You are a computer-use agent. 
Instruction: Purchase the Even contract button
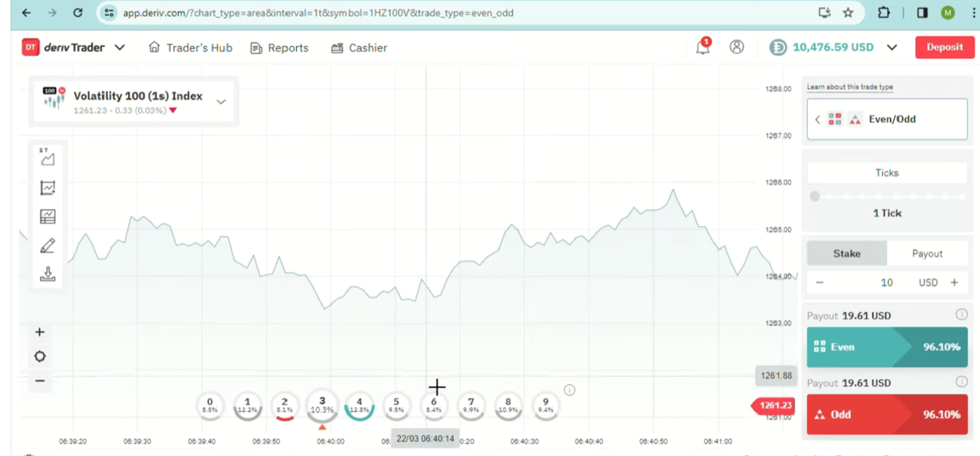click(x=887, y=347)
